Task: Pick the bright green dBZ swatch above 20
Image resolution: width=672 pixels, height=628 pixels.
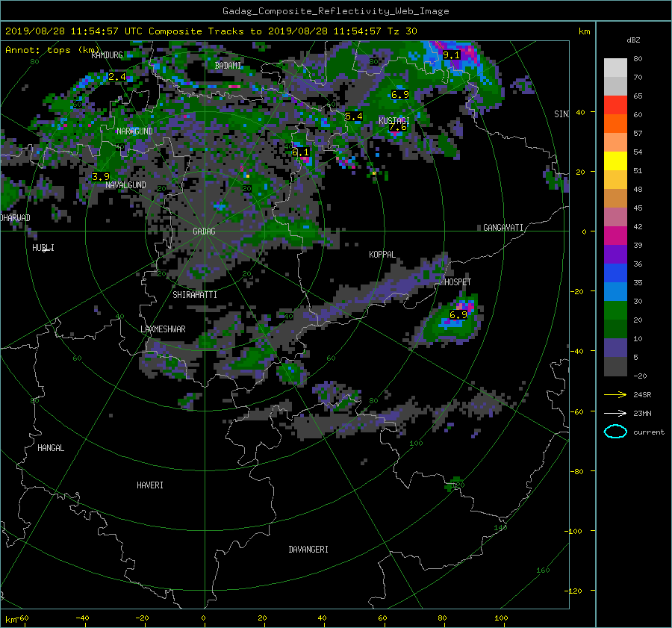Action: click(615, 310)
